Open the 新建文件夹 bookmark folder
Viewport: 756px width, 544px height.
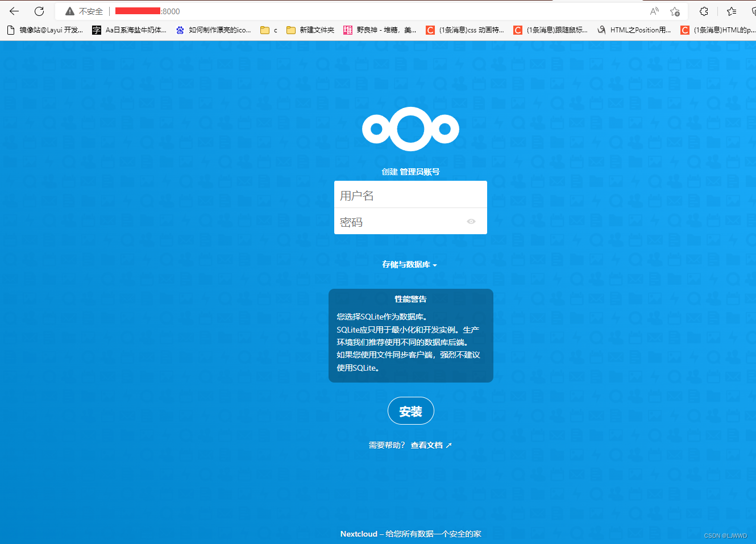tap(310, 30)
